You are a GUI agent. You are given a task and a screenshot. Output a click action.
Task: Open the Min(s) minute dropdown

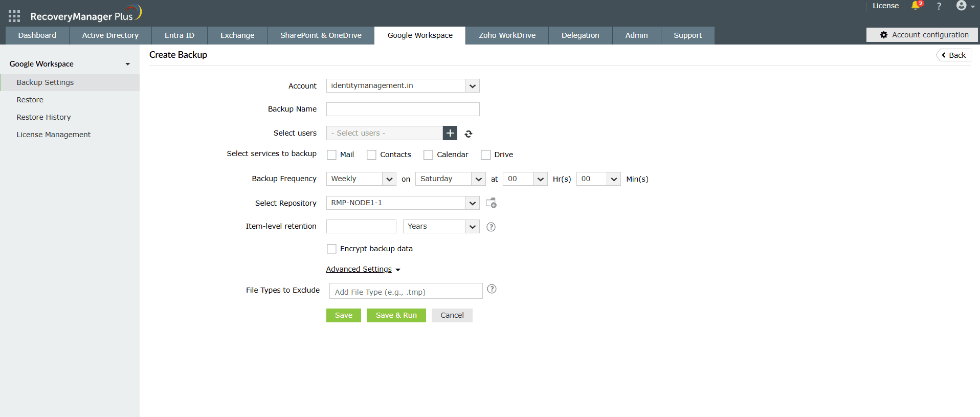(x=599, y=179)
